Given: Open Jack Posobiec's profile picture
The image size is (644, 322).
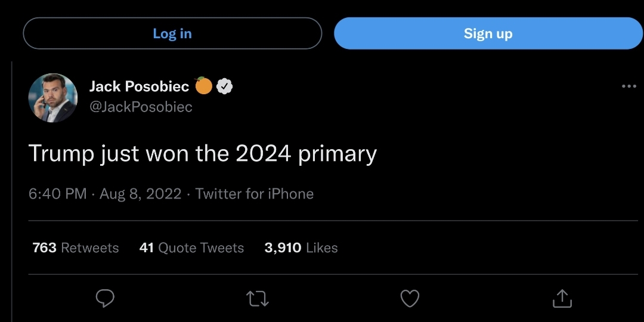Looking at the screenshot, I should 53,98.
